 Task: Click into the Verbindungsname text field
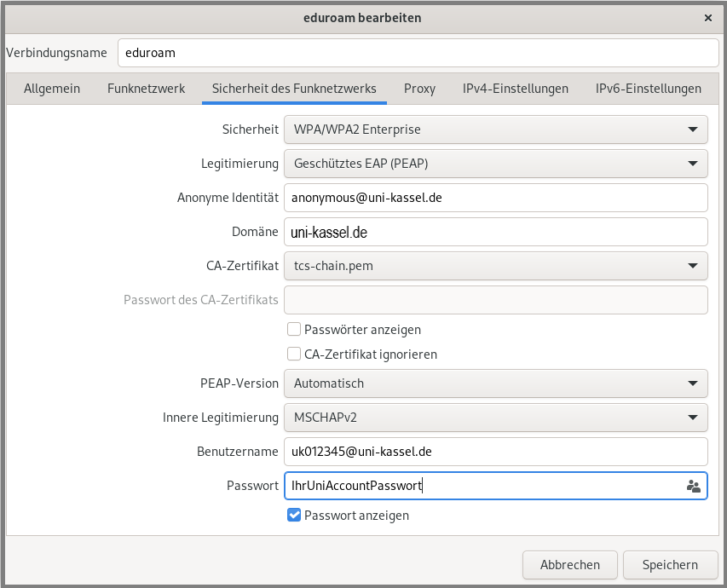click(418, 52)
